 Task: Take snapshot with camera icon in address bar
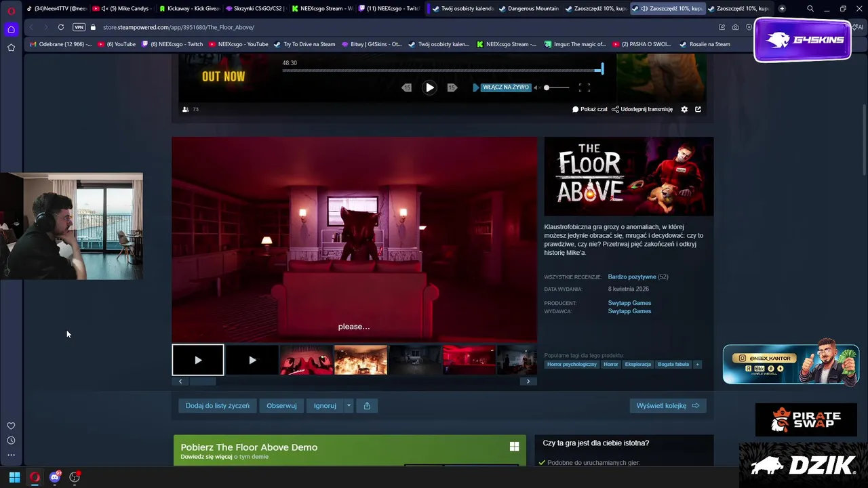pyautogui.click(x=735, y=27)
